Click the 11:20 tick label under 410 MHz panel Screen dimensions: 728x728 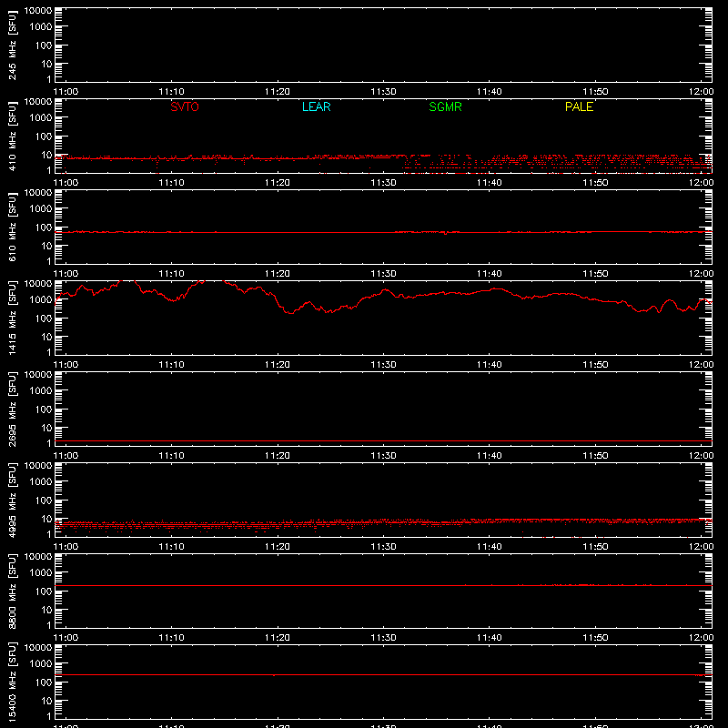[x=278, y=183]
